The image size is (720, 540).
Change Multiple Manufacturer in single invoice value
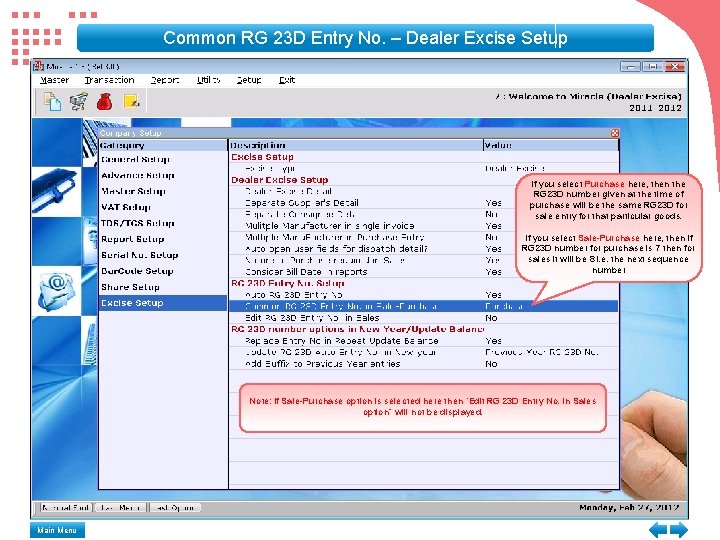click(x=494, y=226)
